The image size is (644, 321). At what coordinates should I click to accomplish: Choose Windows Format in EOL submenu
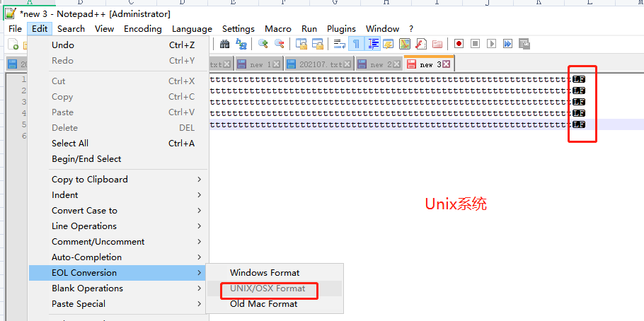pyautogui.click(x=275, y=272)
